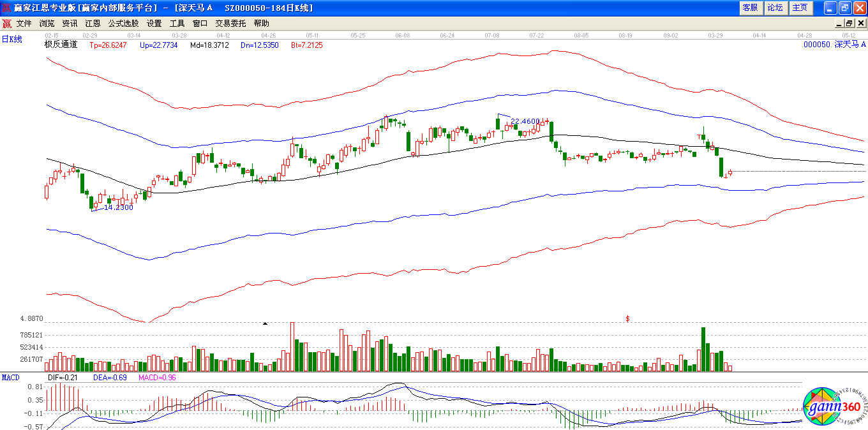Click the Dn=12.5350 value

[260, 45]
